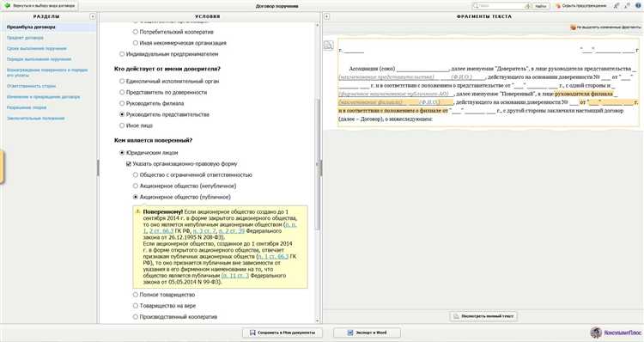
Task: Open Порядок выполнения поручения section
Action: click(x=39, y=59)
